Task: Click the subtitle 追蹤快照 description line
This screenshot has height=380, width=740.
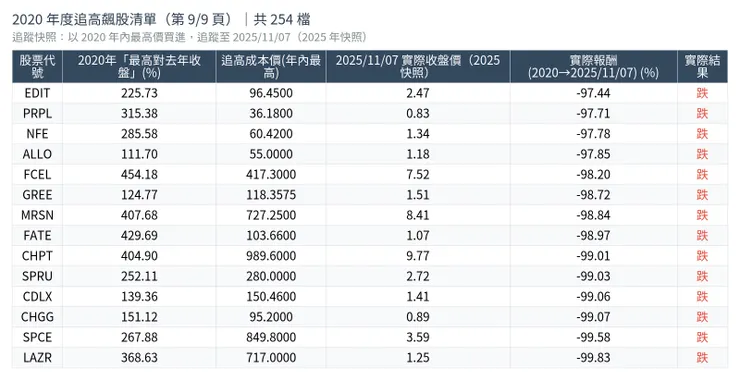Action: click(x=189, y=37)
